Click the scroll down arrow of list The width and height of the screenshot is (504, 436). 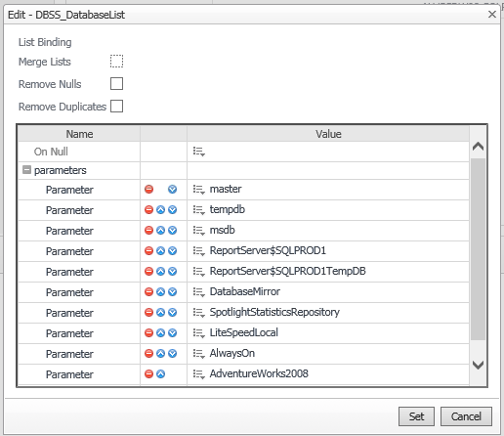478,365
